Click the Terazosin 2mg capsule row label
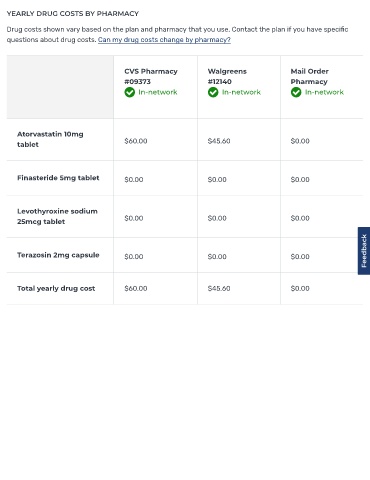The height and width of the screenshot is (480, 370). 58,255
